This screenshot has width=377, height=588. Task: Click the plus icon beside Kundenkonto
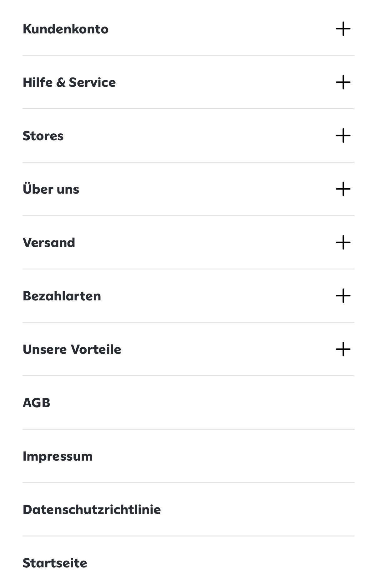343,29
